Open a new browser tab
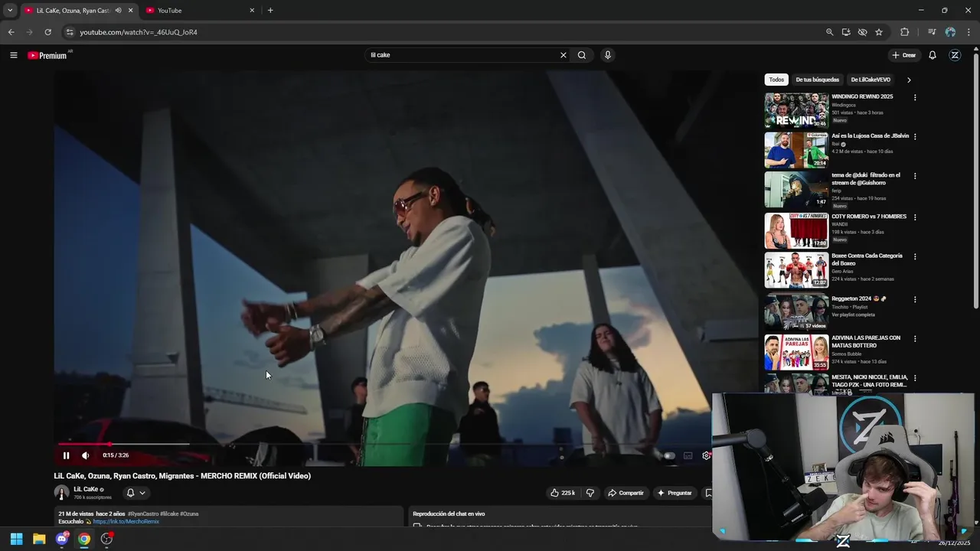 270,11
